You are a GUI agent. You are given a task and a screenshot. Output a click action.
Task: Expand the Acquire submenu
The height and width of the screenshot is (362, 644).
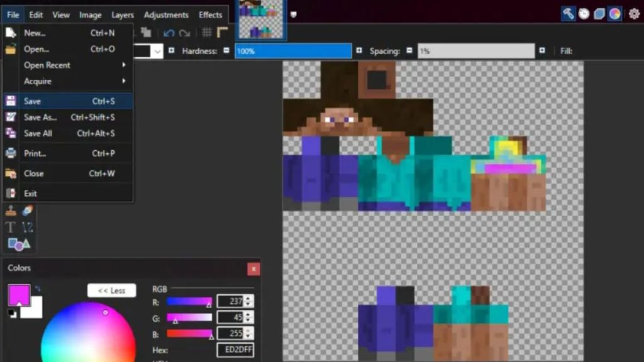point(124,81)
